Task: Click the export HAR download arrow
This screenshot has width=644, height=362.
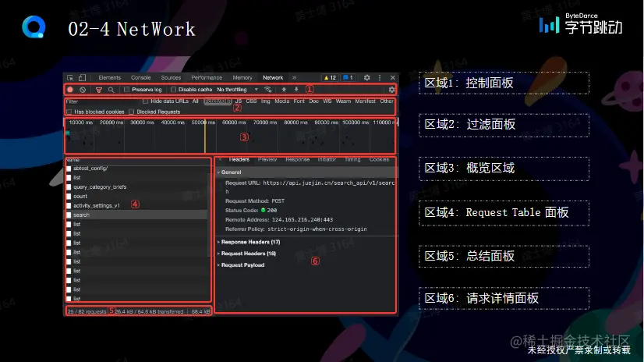Action: (x=296, y=89)
